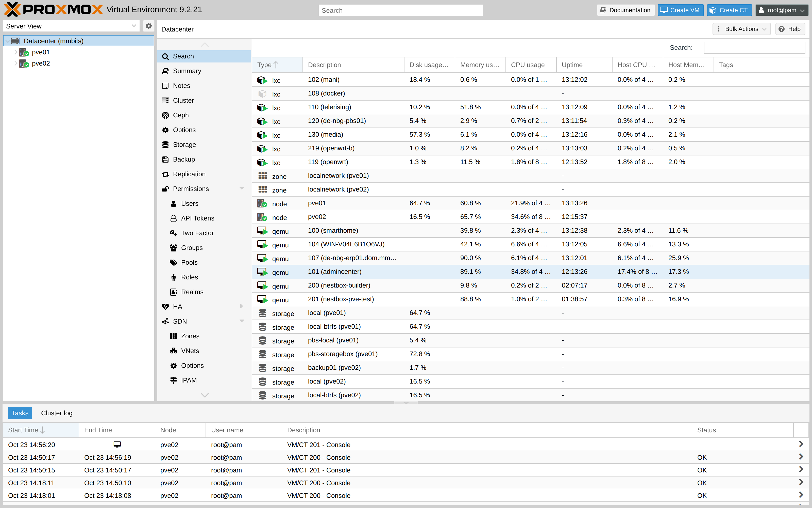
Task: Click the grid Search filter field
Action: 754,48
